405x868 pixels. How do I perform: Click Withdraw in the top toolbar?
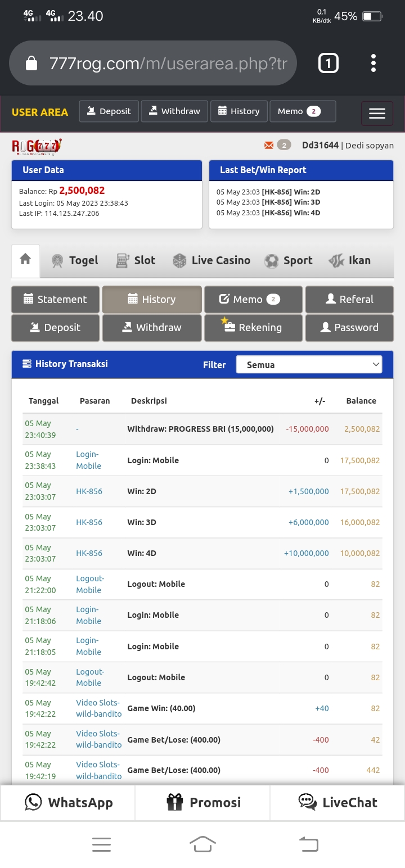pos(174,111)
